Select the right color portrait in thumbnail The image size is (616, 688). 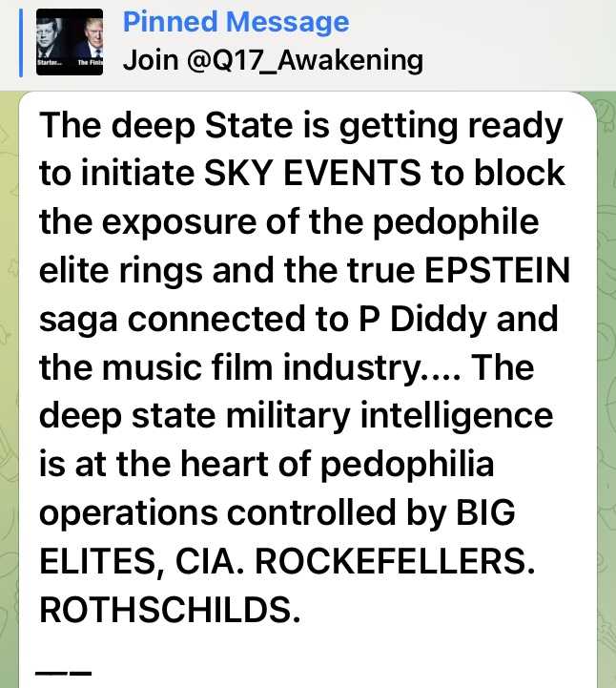pos(89,37)
